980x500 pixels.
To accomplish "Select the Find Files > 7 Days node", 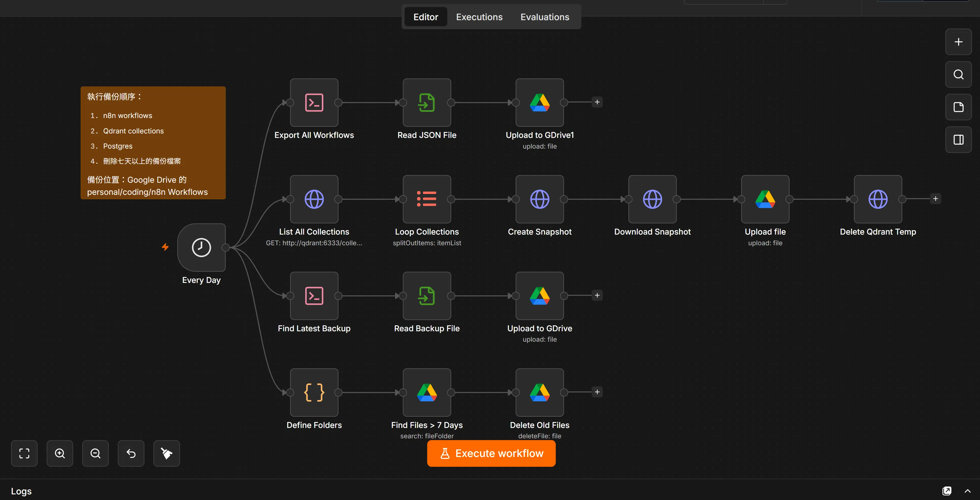I will 427,392.
